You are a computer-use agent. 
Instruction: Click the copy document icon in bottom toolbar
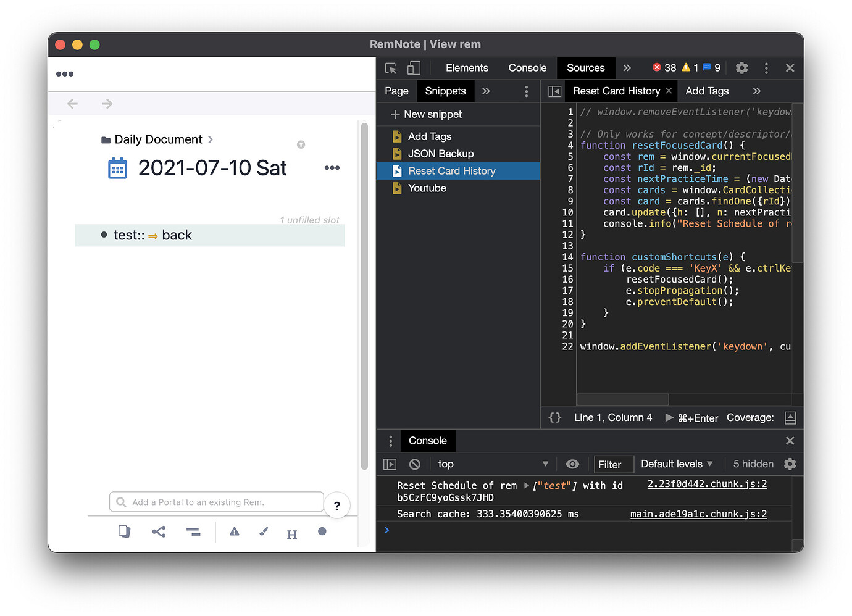[x=124, y=531]
